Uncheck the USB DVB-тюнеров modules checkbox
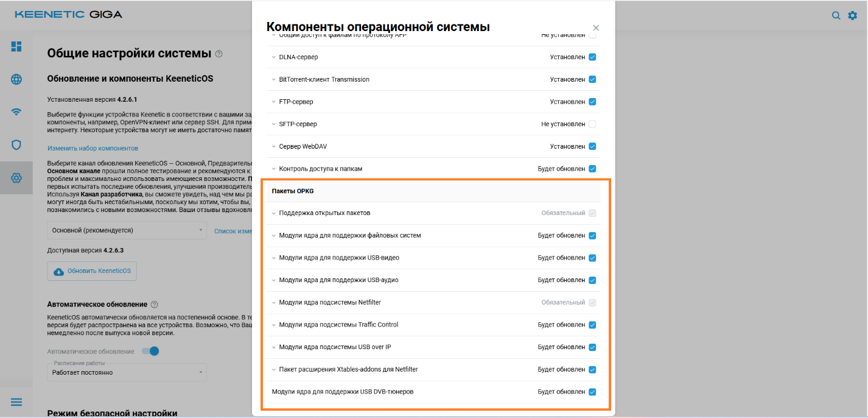The image size is (868, 418). (x=592, y=392)
